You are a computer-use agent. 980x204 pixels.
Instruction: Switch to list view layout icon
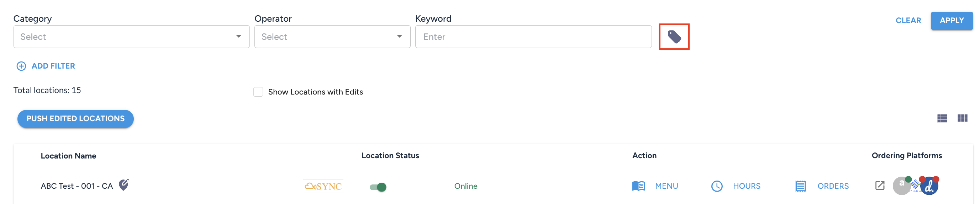tap(942, 118)
